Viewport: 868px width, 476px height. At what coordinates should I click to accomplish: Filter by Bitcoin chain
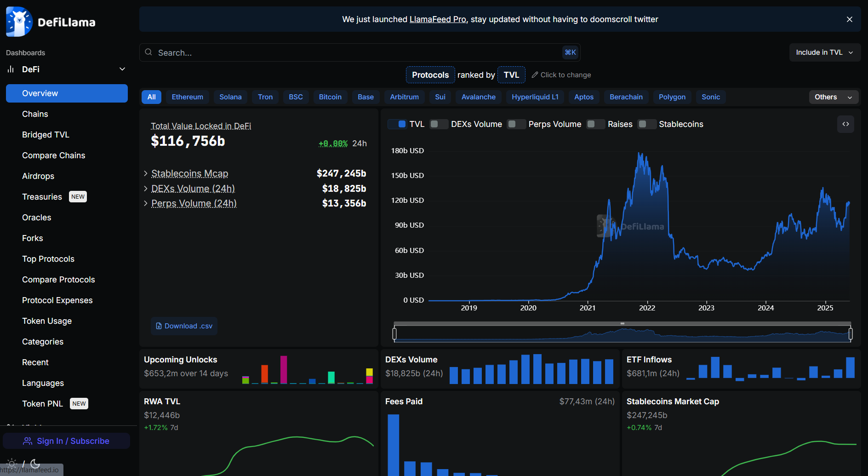(330, 97)
